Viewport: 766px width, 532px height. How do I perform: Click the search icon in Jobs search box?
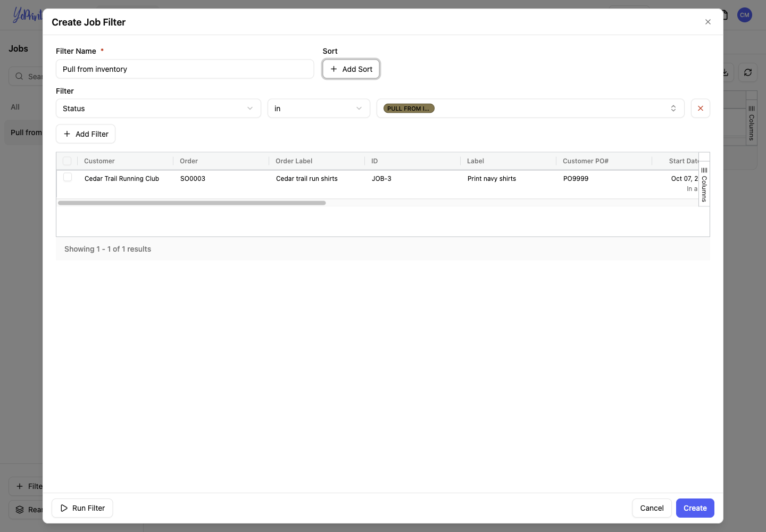19,76
